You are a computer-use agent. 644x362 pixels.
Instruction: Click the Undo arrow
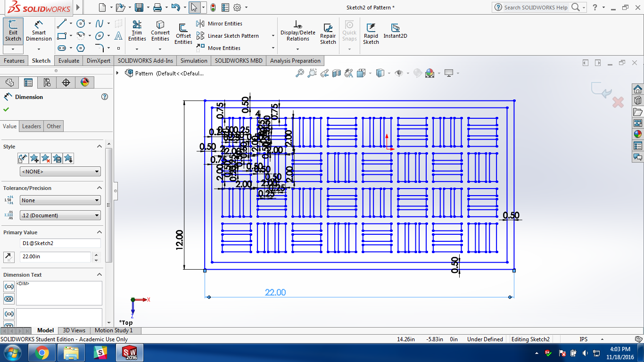175,8
